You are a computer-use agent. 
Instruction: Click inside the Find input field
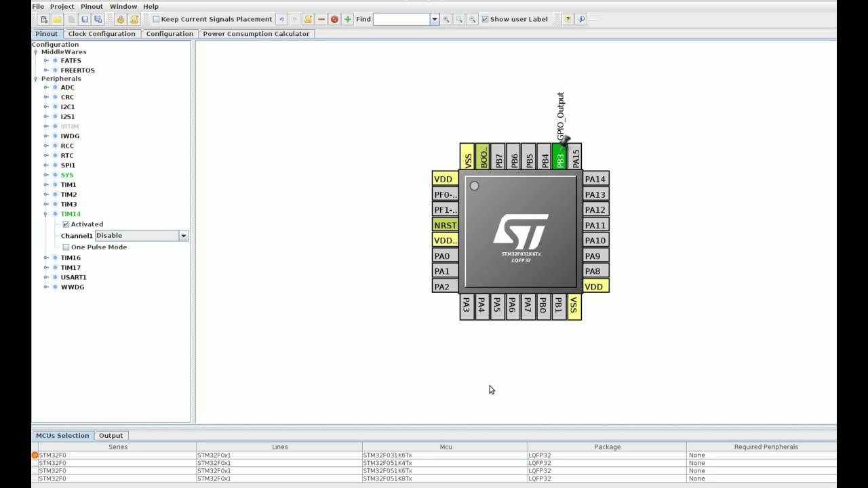(401, 19)
